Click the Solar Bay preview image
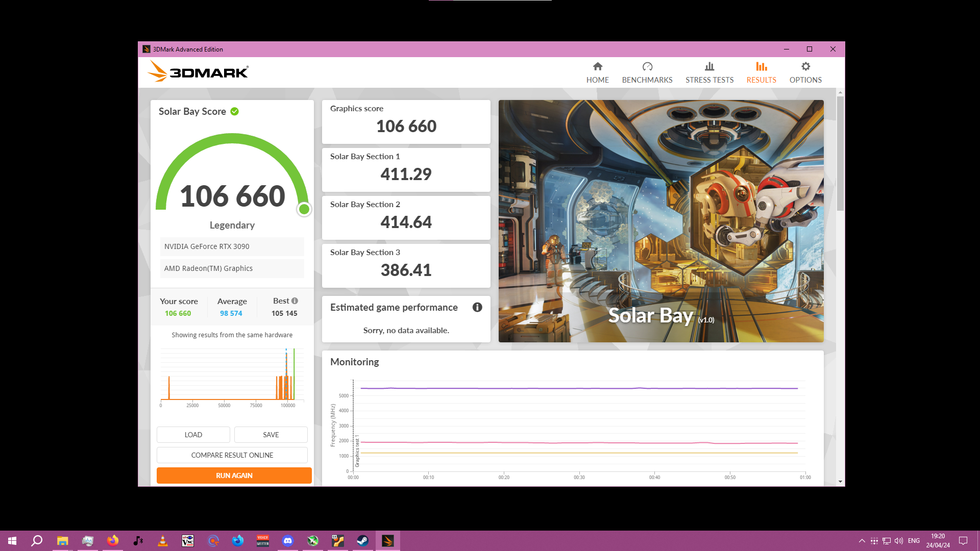980x551 pixels. pos(661,221)
